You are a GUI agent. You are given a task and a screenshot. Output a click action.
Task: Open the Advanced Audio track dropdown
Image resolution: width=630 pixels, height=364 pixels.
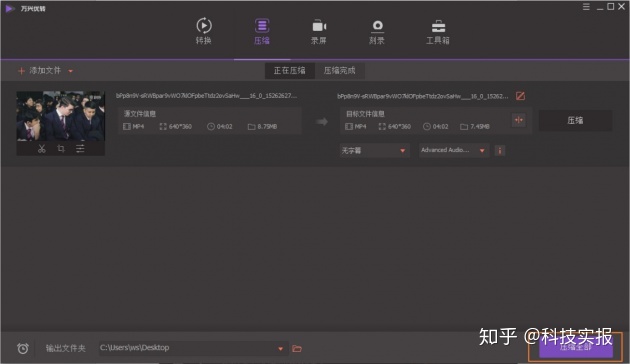point(454,150)
